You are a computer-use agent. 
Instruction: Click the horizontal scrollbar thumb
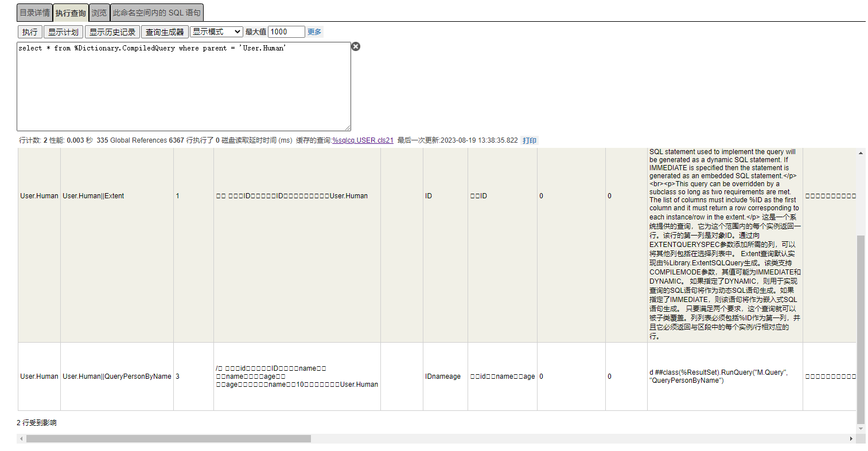(169, 439)
